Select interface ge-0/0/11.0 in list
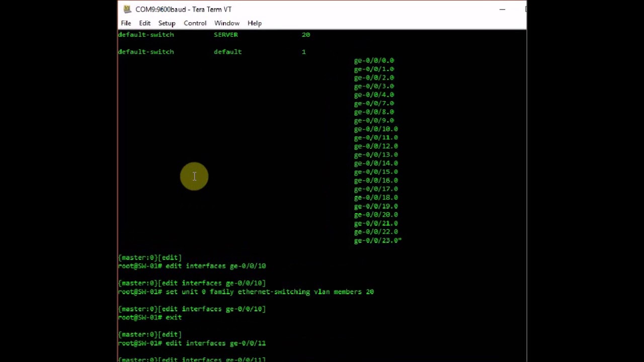The image size is (644, 362). [376, 137]
